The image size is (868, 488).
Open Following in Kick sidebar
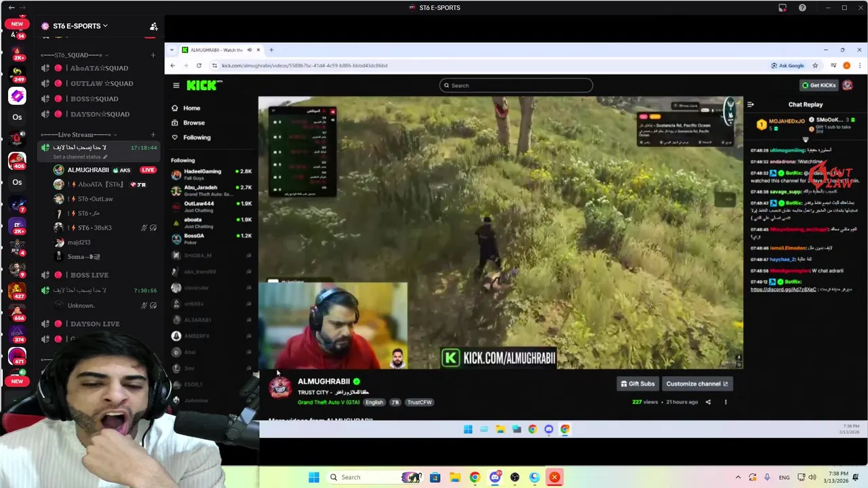[x=197, y=138]
